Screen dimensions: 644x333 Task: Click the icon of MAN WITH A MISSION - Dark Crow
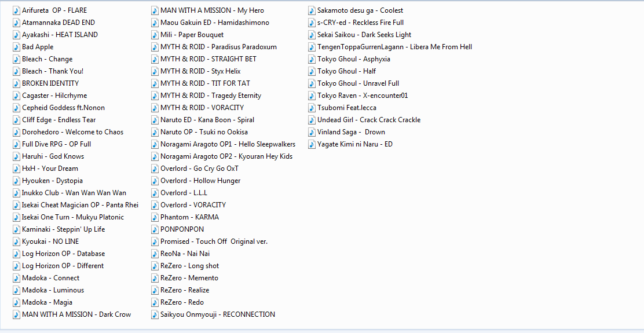[x=16, y=314]
